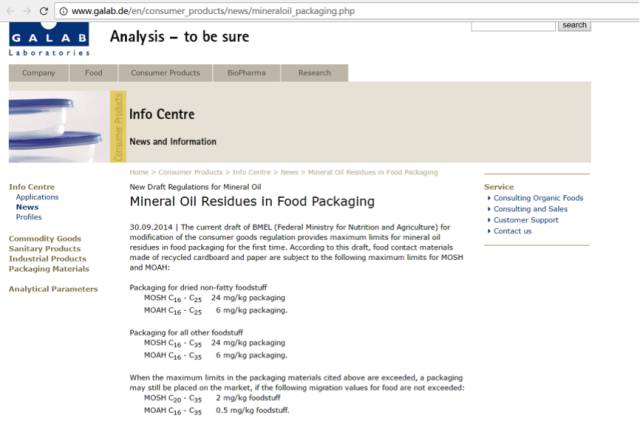Click the browser reload icon
The height and width of the screenshot is (427, 640).
44,11
